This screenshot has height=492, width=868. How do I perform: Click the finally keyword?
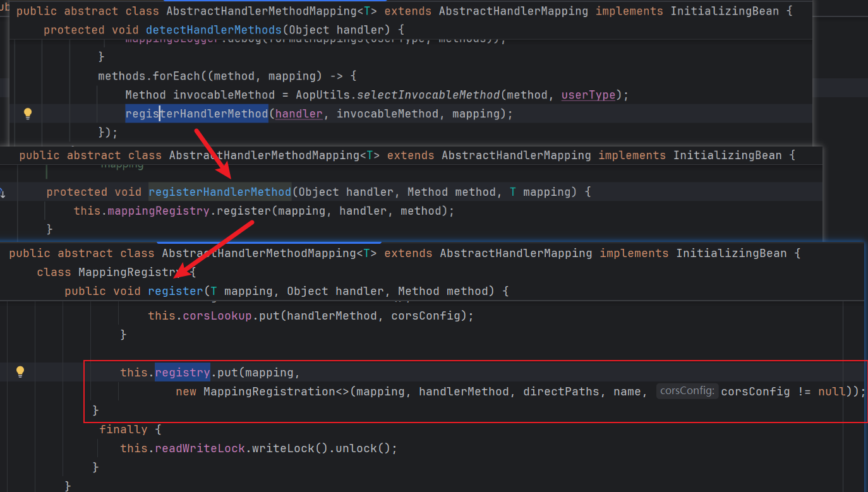click(x=123, y=429)
